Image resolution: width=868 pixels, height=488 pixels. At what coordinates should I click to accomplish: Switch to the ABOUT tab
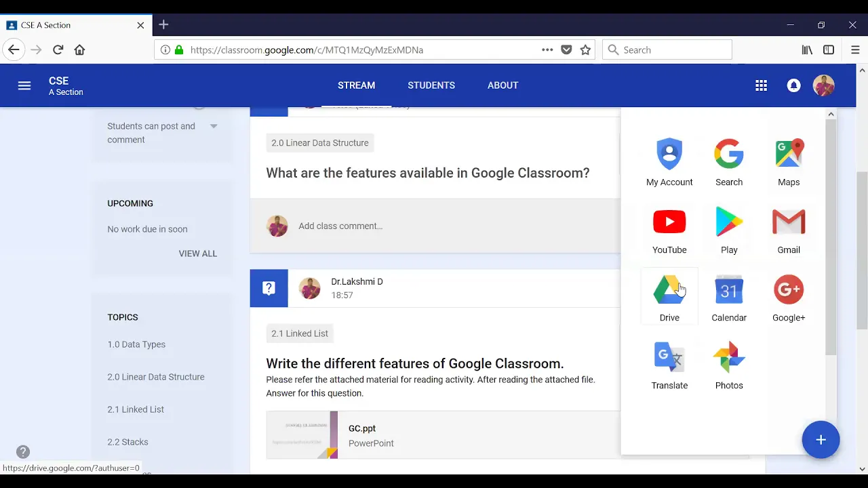point(502,85)
